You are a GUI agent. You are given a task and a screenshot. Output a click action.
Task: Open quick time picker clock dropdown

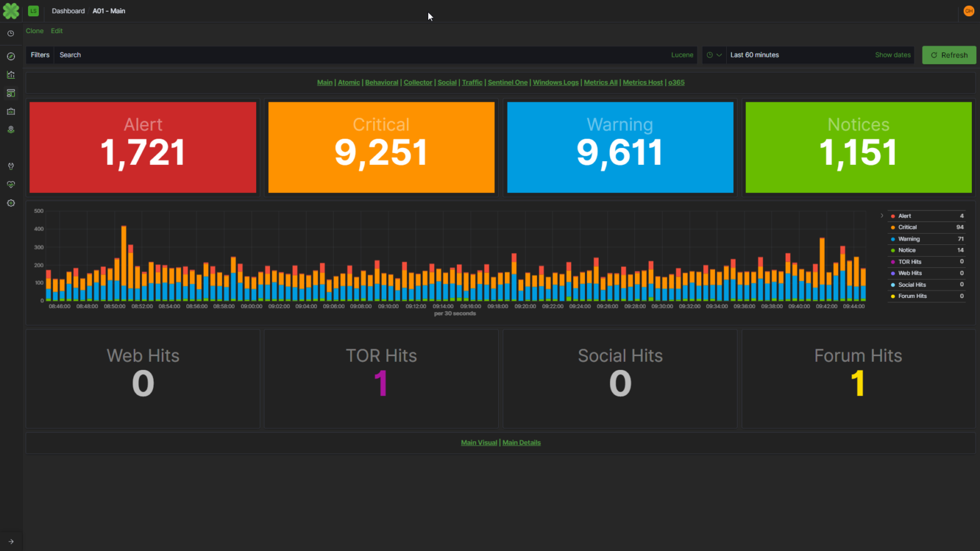point(714,55)
